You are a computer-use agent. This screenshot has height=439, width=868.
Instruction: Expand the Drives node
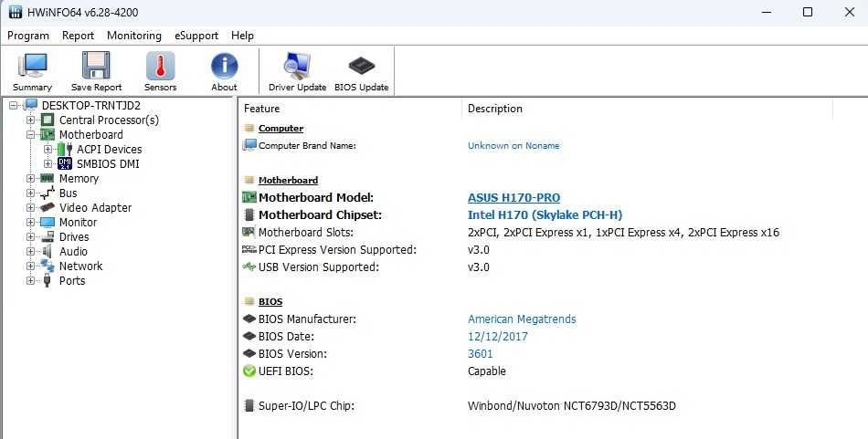pyautogui.click(x=30, y=236)
